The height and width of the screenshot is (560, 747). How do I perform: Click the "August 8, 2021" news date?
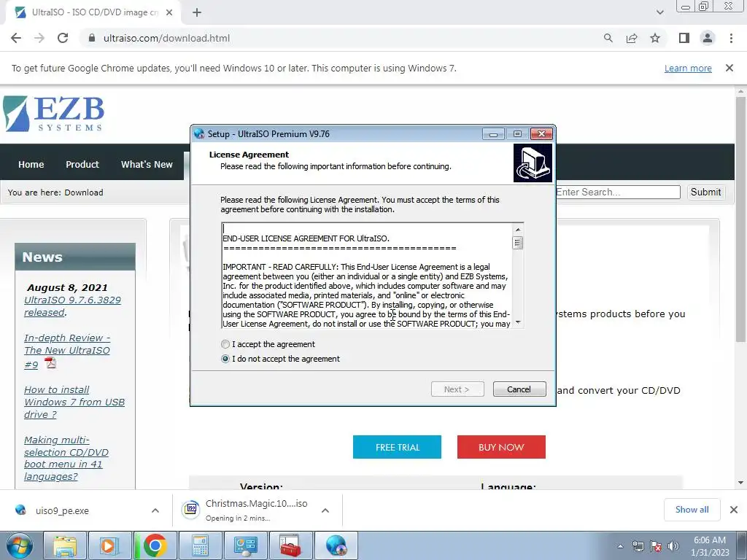[67, 287]
